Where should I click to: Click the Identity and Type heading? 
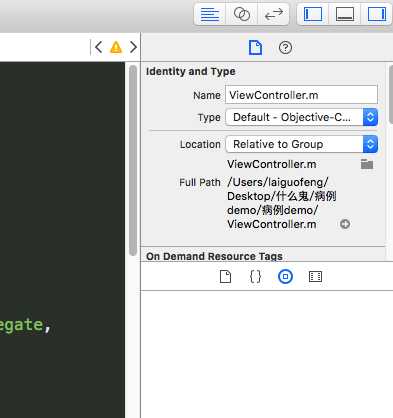point(191,71)
